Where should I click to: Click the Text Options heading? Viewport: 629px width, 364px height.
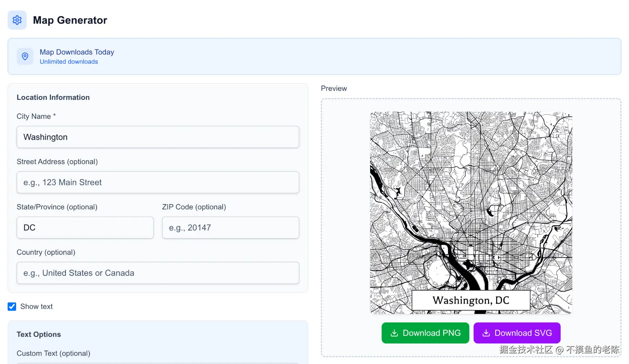39,334
